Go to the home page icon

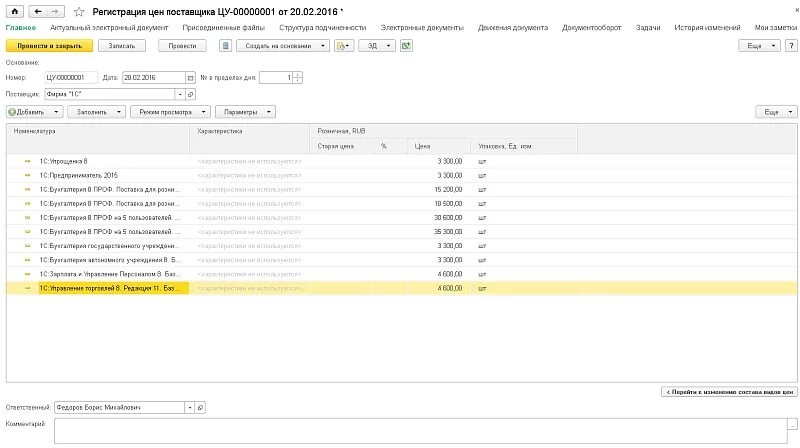click(15, 11)
